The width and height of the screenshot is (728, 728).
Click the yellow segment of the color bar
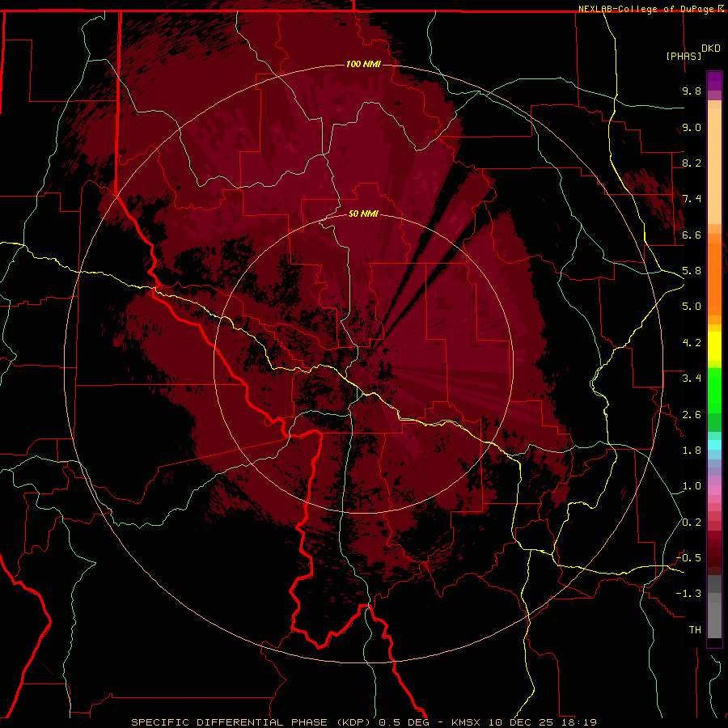click(714, 346)
